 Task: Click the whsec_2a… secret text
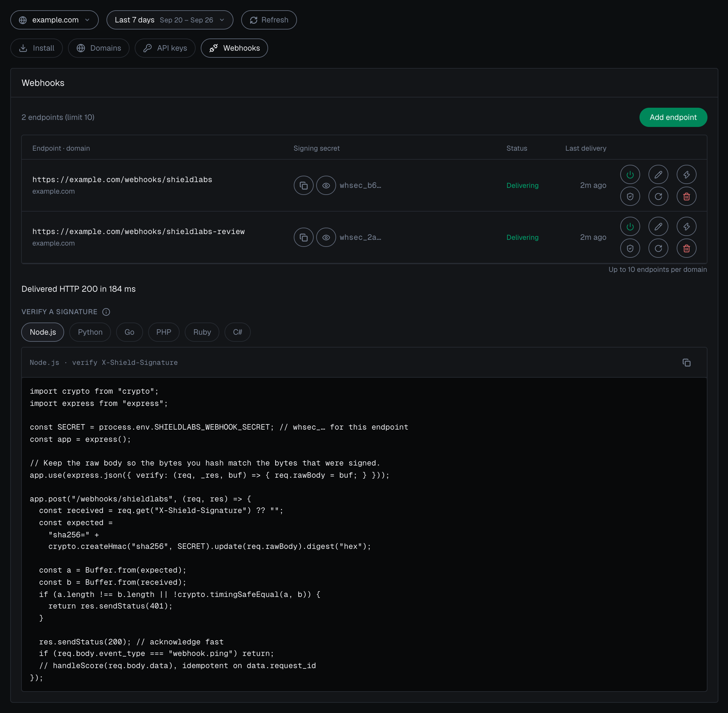pyautogui.click(x=360, y=238)
